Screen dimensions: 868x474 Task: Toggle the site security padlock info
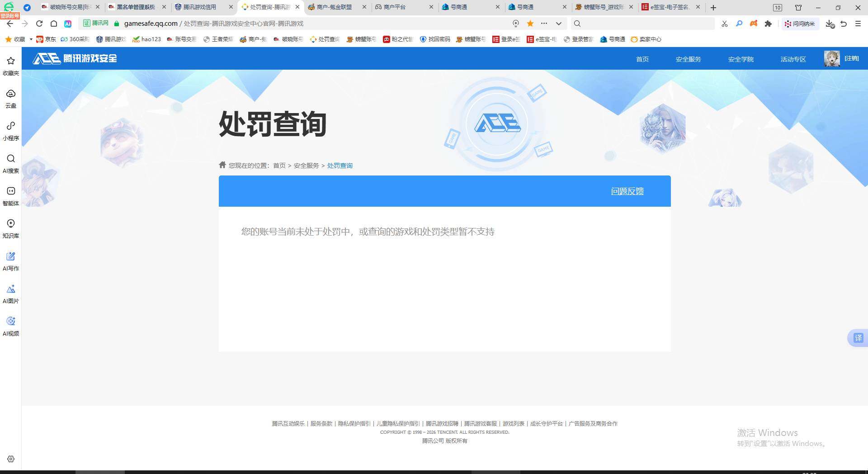point(116,24)
